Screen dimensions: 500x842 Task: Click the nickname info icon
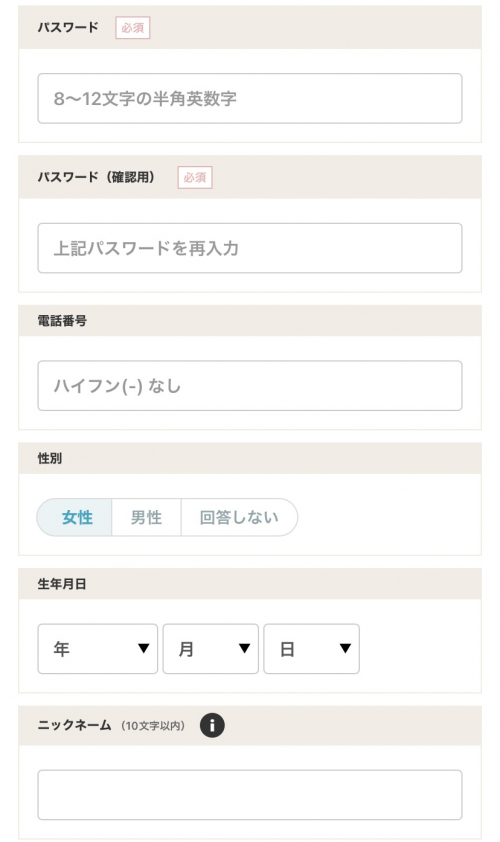(212, 725)
